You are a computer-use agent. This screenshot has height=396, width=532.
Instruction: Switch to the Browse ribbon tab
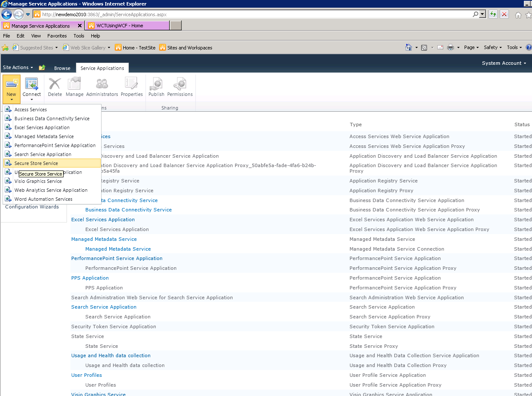[62, 68]
